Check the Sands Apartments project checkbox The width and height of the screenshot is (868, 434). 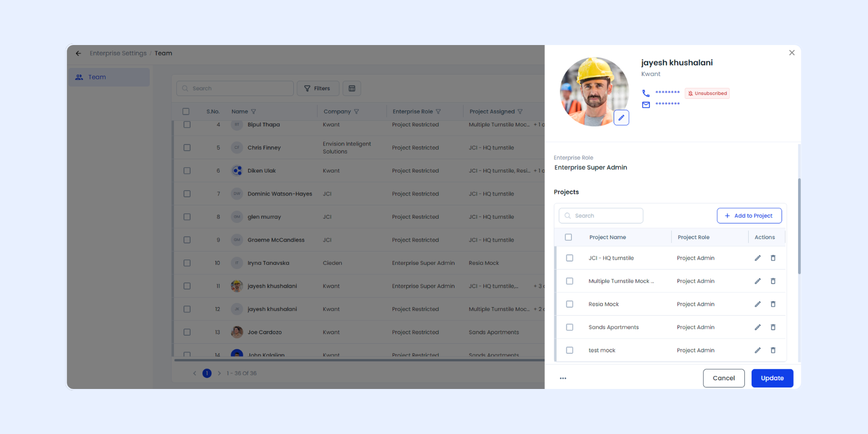[x=570, y=327]
